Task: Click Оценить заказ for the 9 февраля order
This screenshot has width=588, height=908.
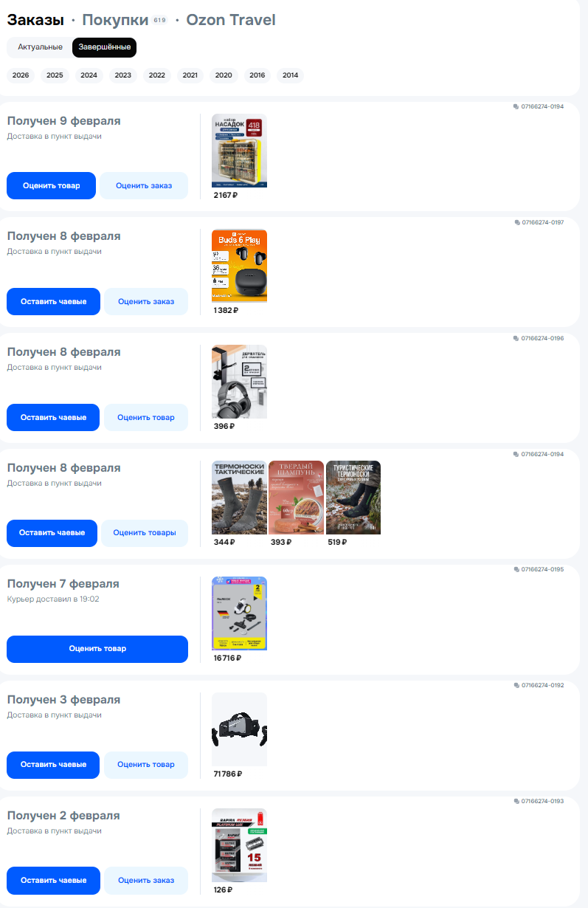Action: click(144, 185)
